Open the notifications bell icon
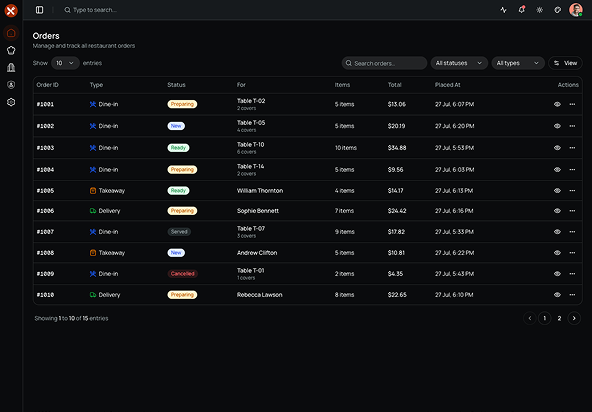The height and width of the screenshot is (412, 592). pos(521,10)
